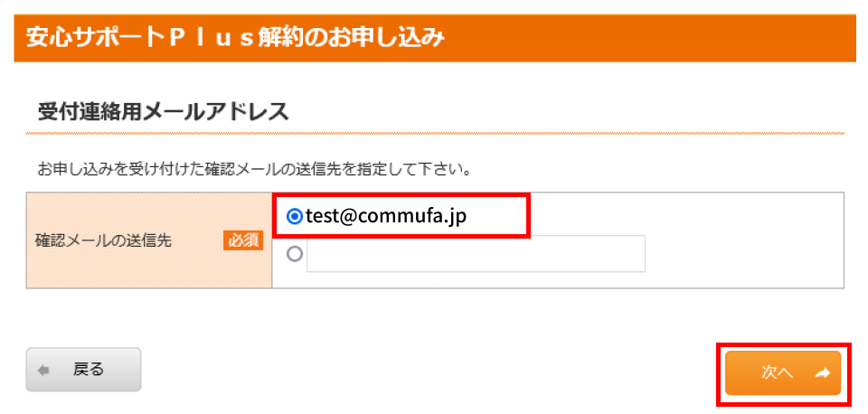The image size is (868, 414).
Task: Select the empty custom address radio button
Action: click(x=294, y=255)
